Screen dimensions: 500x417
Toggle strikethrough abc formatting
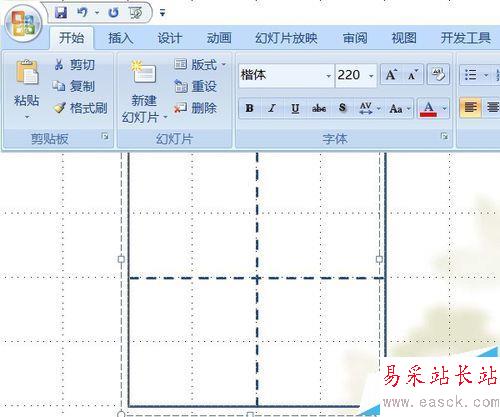coord(319,108)
